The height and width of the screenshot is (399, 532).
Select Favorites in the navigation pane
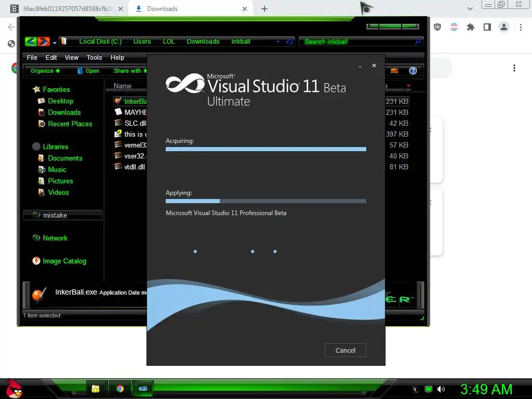coord(51,89)
